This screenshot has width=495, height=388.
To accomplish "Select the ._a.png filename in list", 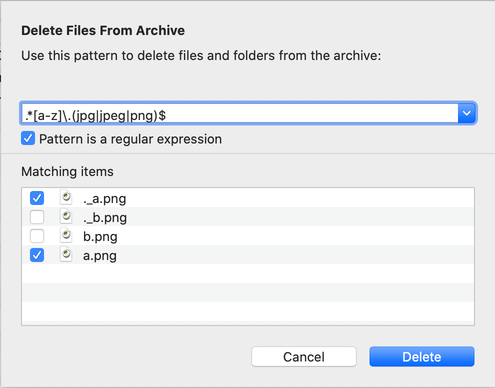I will pos(105,199).
